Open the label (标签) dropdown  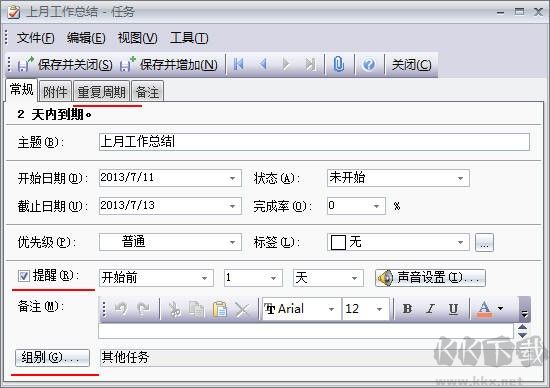click(461, 242)
